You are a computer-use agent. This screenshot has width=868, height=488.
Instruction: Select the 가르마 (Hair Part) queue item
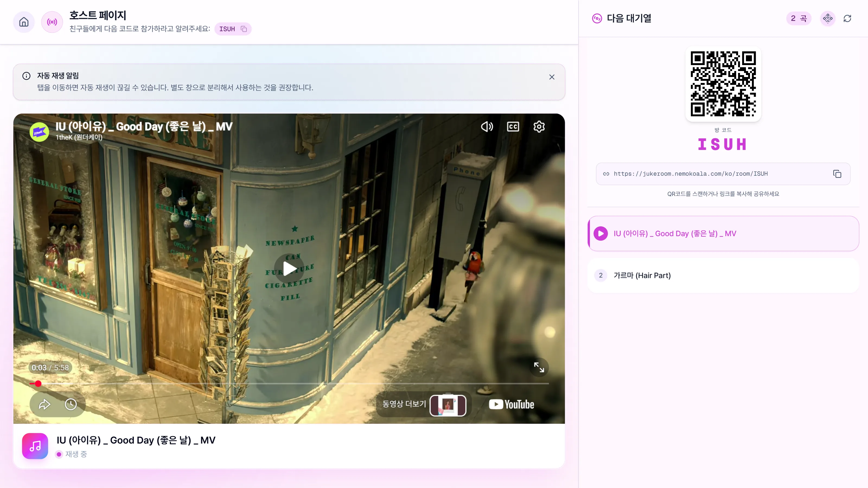(x=723, y=275)
